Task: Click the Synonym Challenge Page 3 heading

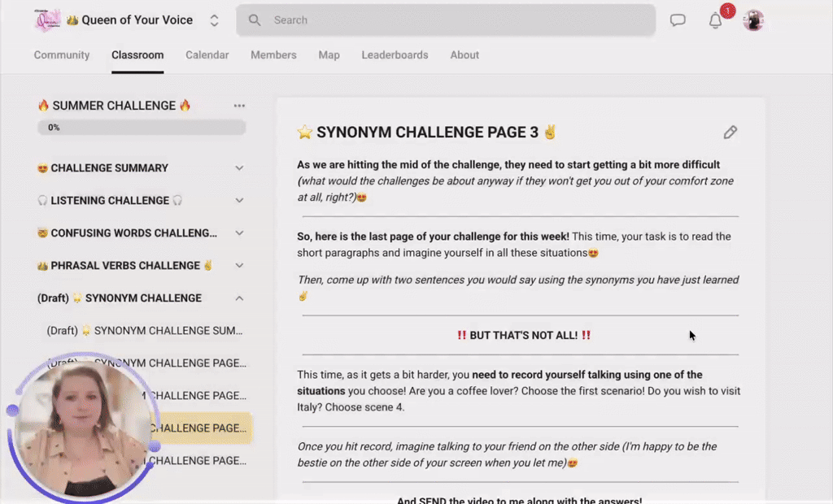Action: [426, 133]
